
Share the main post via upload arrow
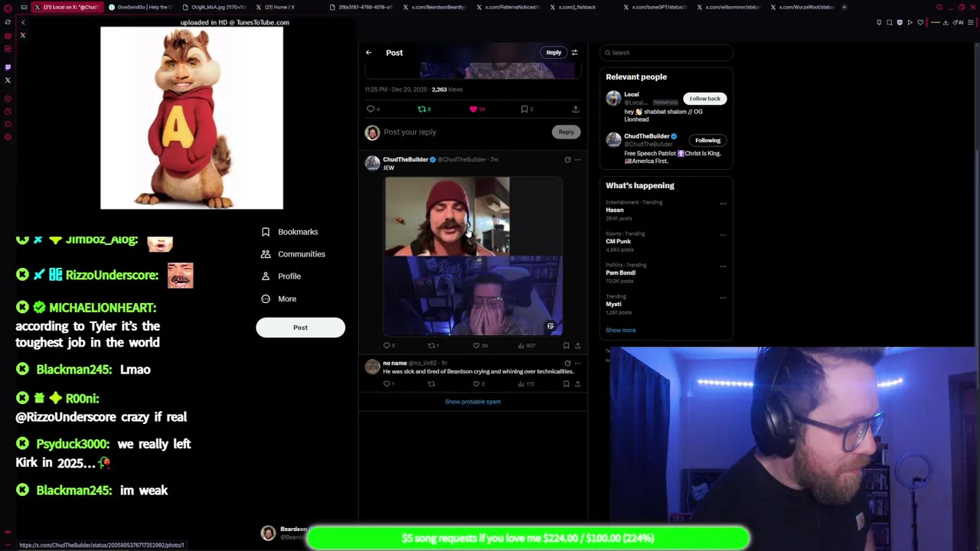coord(576,109)
